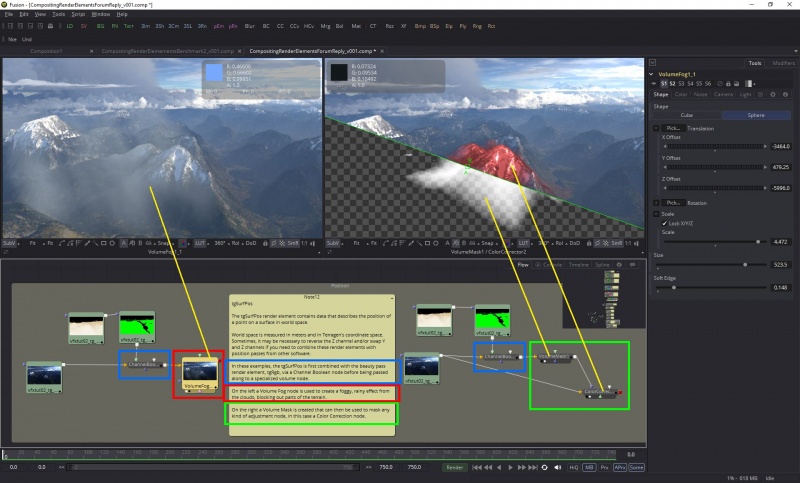Add a Transform (Xf) node from toolbar
Image resolution: width=800 pixels, height=483 pixels.
pos(403,26)
